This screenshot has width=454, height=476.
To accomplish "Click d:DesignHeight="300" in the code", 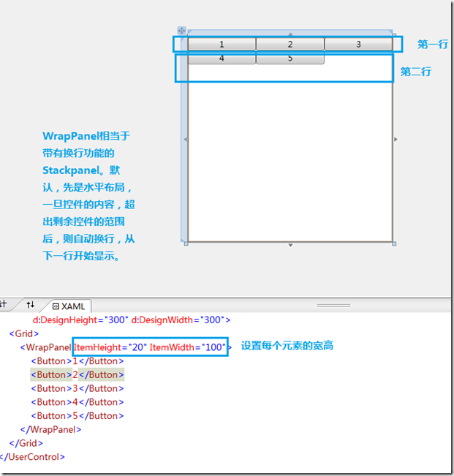I will [x=80, y=320].
